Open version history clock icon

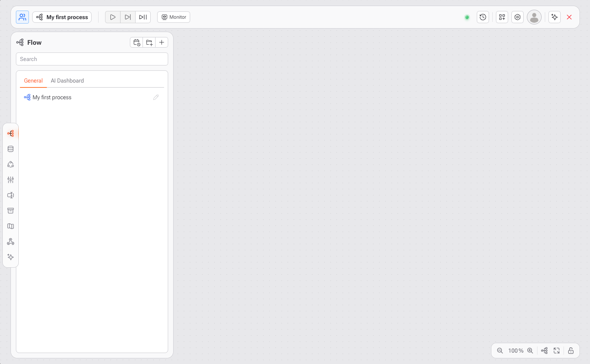483,17
